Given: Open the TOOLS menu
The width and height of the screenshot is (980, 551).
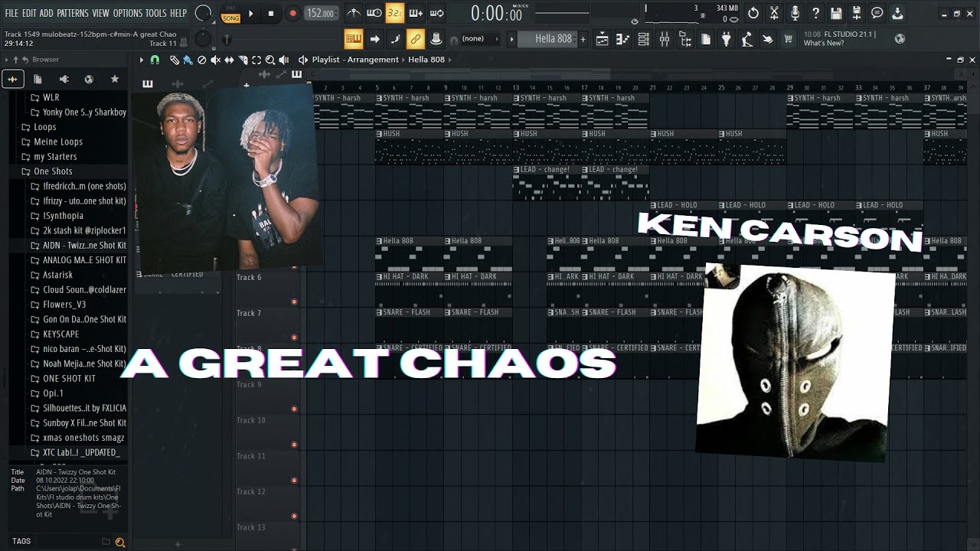Looking at the screenshot, I should coord(156,14).
